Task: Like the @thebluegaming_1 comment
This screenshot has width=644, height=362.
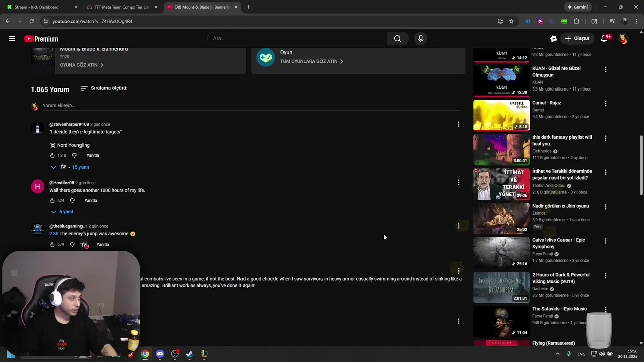Action: point(52,244)
